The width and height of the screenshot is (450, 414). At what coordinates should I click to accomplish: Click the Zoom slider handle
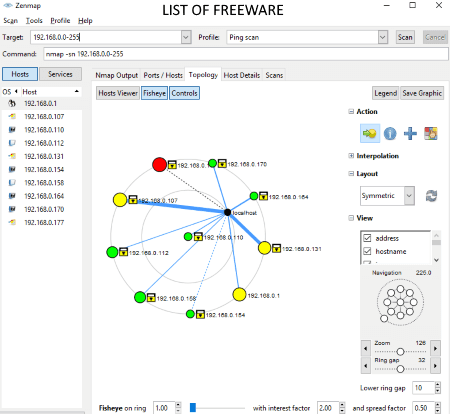(x=400, y=351)
